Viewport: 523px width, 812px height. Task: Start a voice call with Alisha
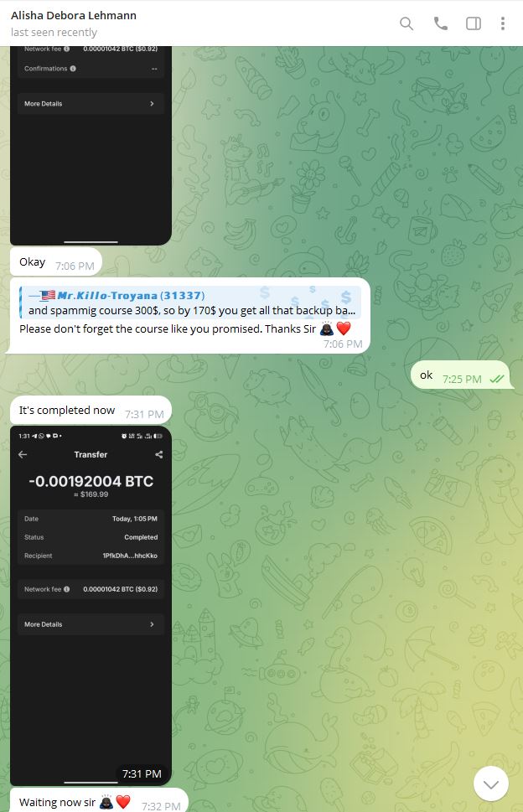(x=441, y=23)
